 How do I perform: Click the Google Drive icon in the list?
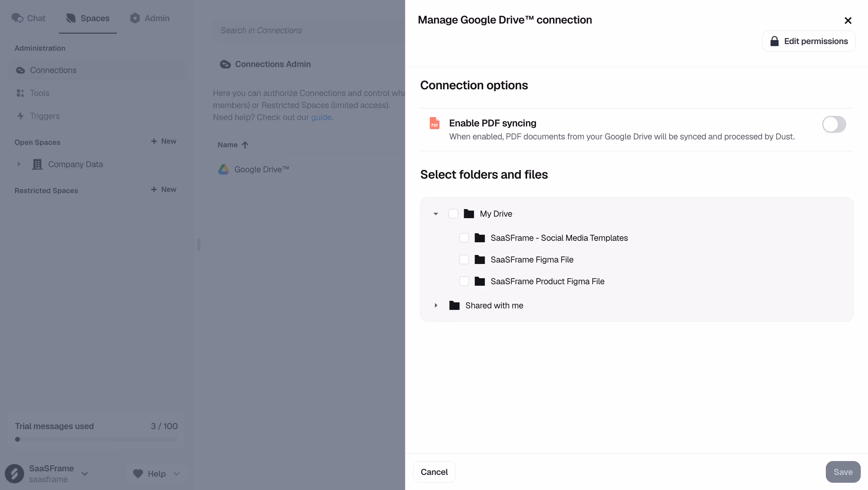click(223, 169)
